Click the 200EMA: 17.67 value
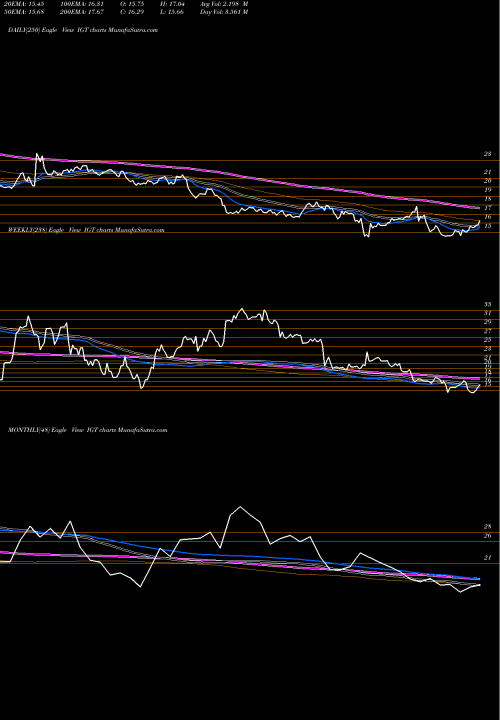Image resolution: width=500 pixels, height=720 pixels. 84,12
